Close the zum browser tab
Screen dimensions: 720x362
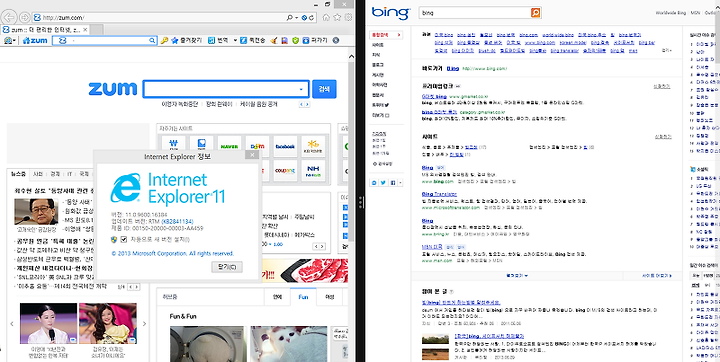[85, 29]
